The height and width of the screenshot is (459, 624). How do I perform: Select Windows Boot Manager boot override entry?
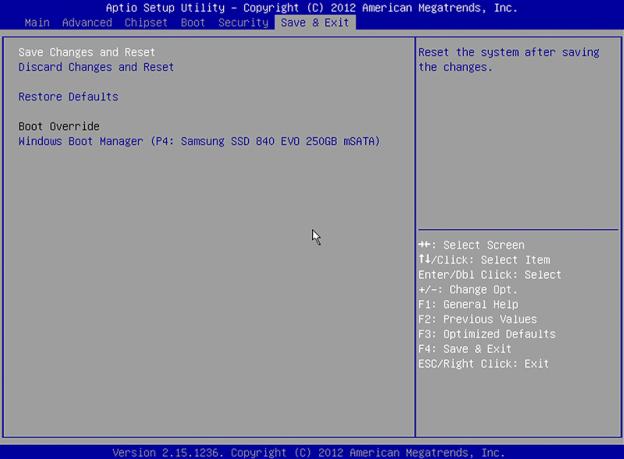click(x=199, y=141)
